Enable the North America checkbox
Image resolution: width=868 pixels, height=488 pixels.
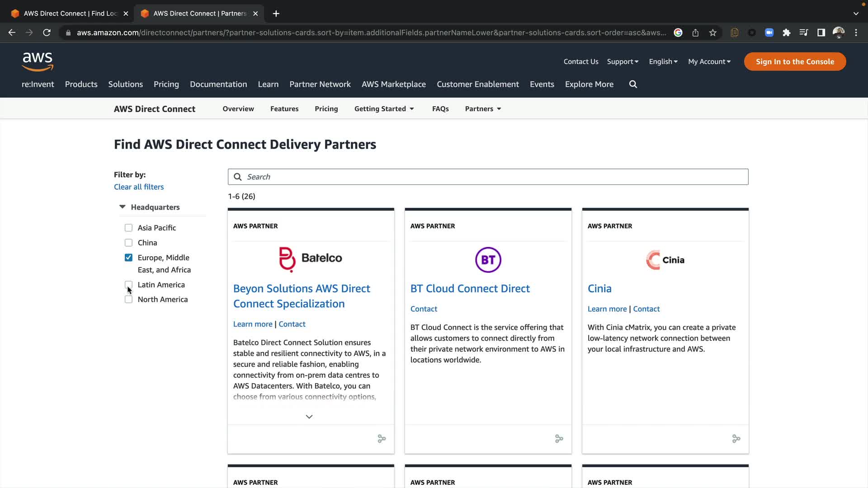click(x=128, y=300)
